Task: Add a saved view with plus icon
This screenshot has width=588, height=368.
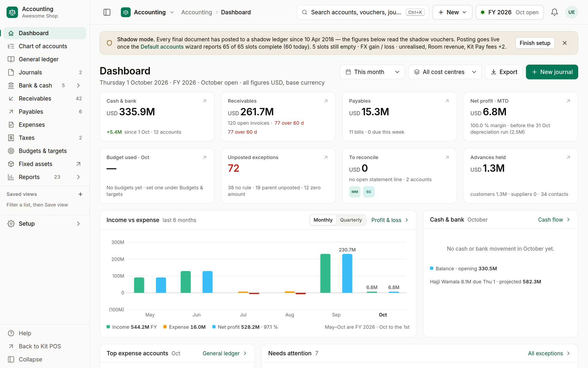Action: click(80, 194)
